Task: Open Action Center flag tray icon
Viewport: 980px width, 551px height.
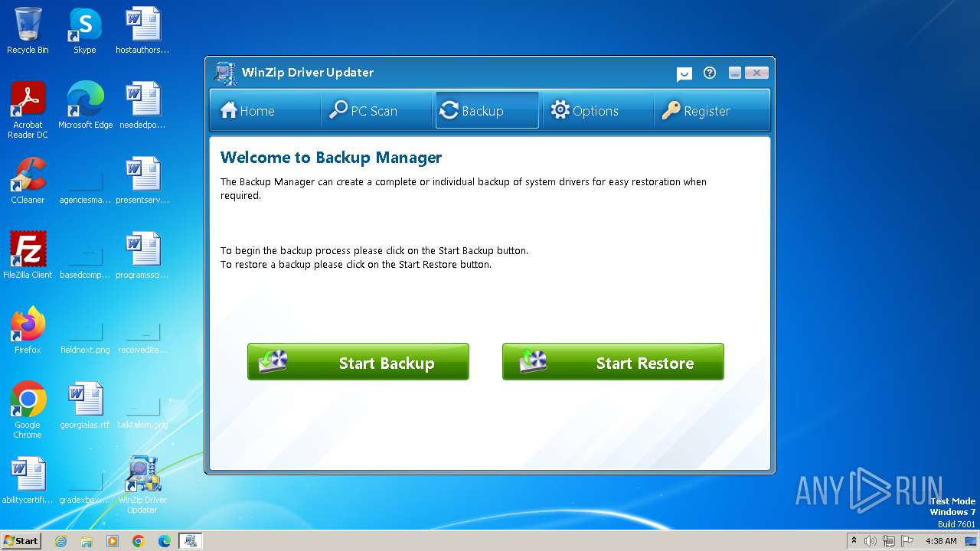Action: (x=907, y=541)
